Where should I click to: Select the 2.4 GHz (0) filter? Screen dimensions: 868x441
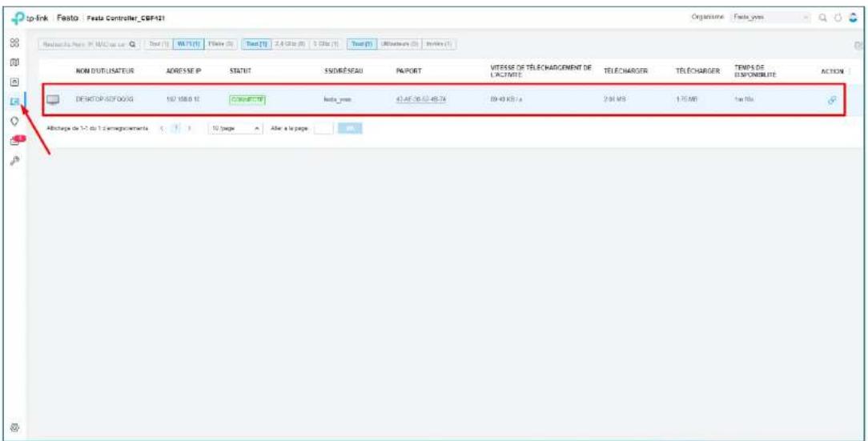pyautogui.click(x=289, y=44)
